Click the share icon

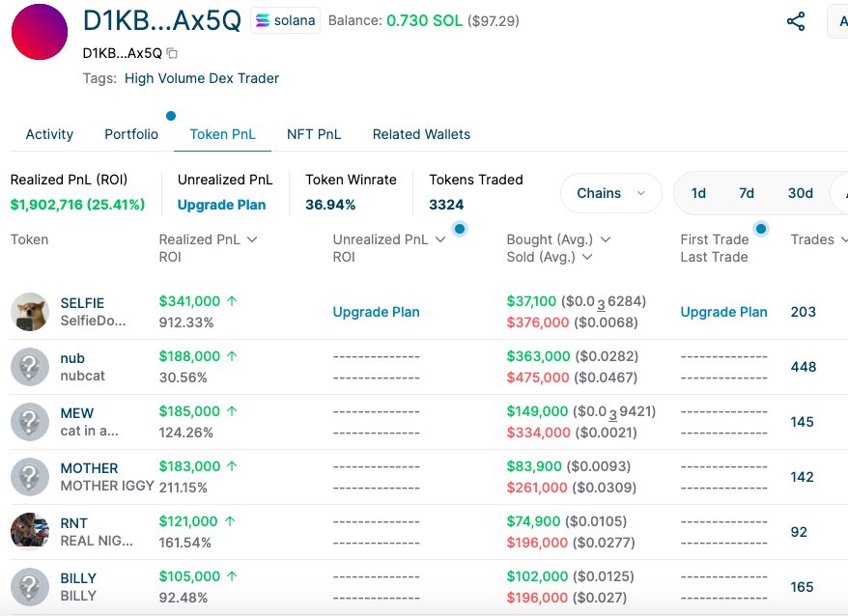(796, 21)
